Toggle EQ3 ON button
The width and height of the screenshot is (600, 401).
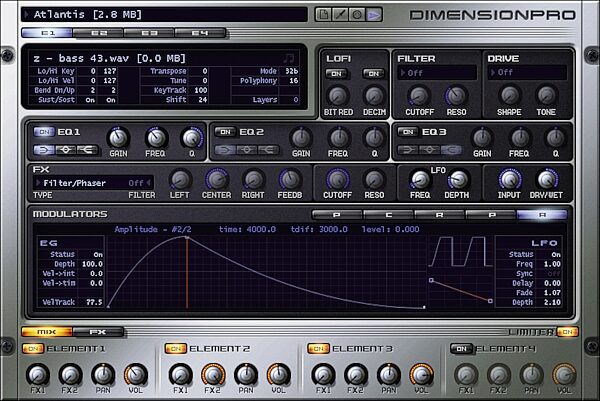[408, 132]
